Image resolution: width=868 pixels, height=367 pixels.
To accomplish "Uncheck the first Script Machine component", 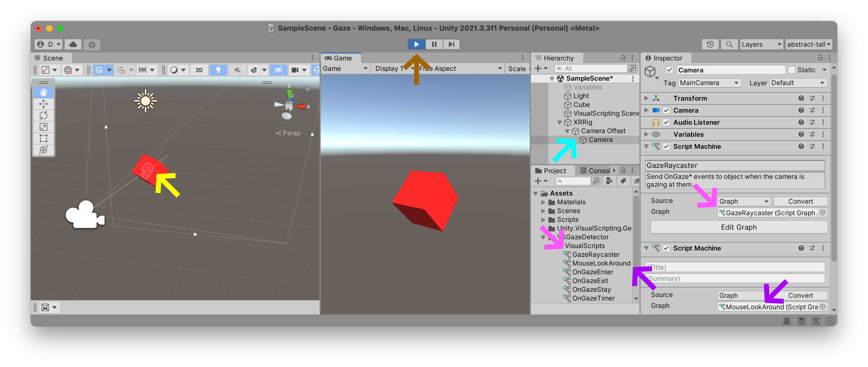I will tap(667, 147).
